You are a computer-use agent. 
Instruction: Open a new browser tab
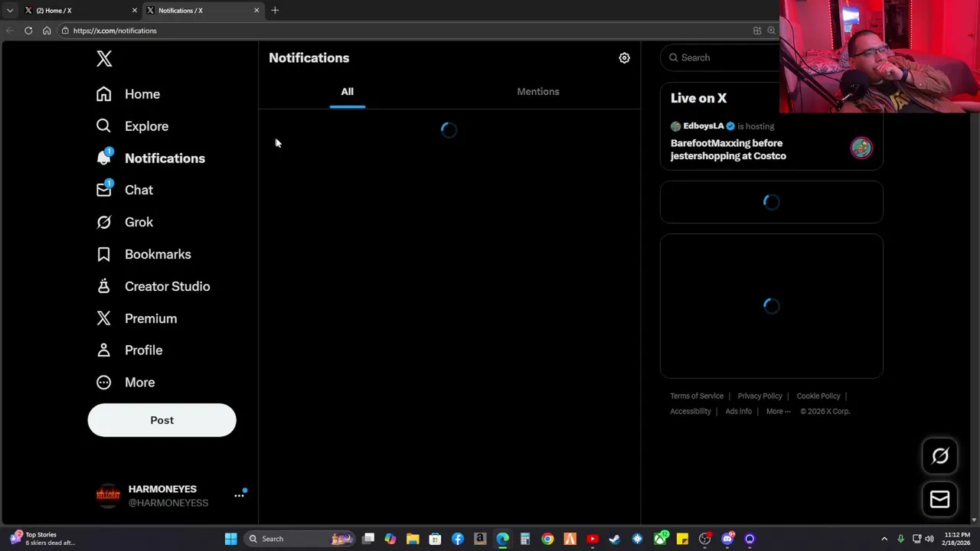pyautogui.click(x=275, y=11)
